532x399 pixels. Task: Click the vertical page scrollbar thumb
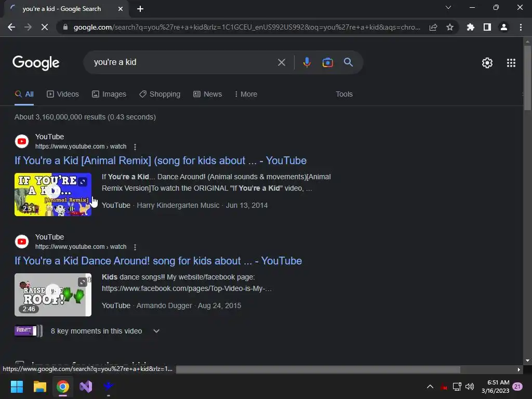(527, 77)
